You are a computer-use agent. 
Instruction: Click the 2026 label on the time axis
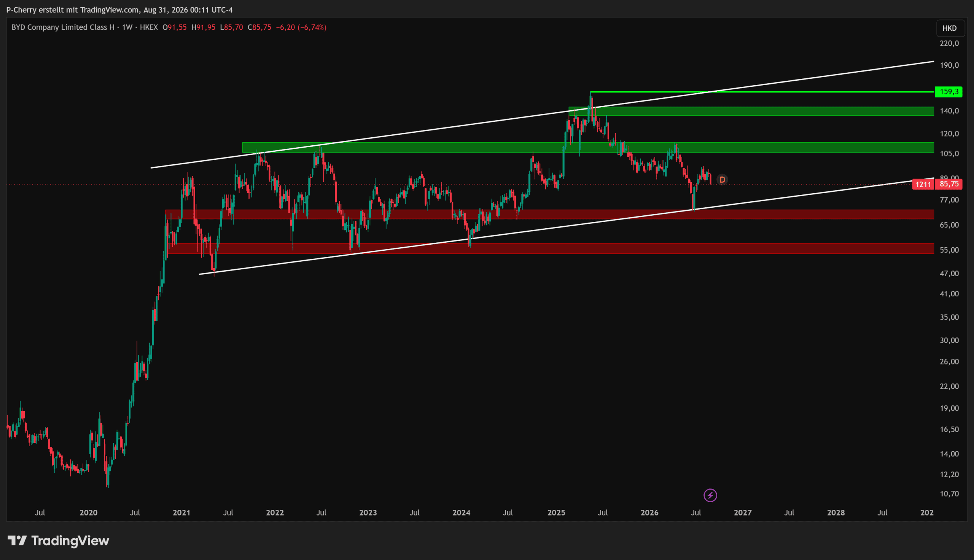649,512
